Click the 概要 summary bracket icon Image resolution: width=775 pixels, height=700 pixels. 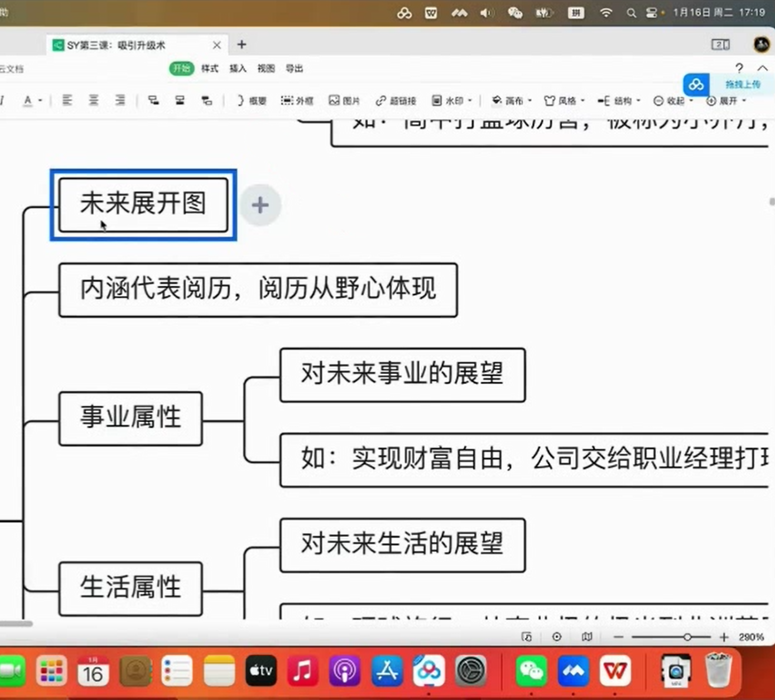(x=252, y=101)
